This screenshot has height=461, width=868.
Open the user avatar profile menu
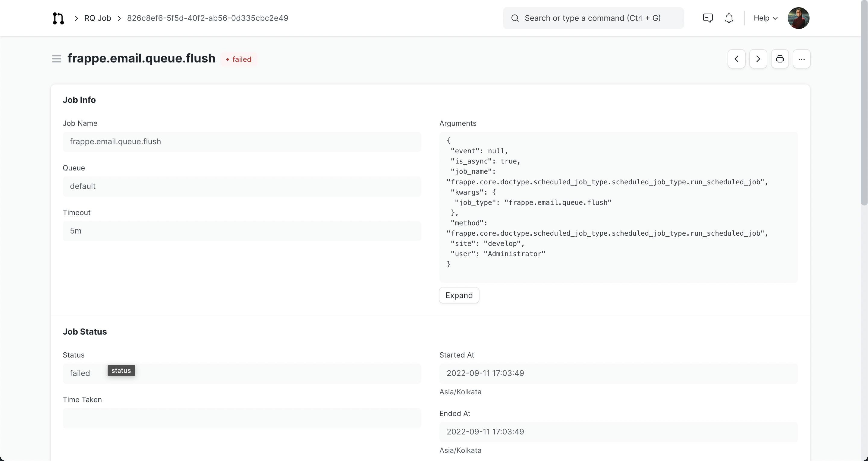tap(798, 18)
